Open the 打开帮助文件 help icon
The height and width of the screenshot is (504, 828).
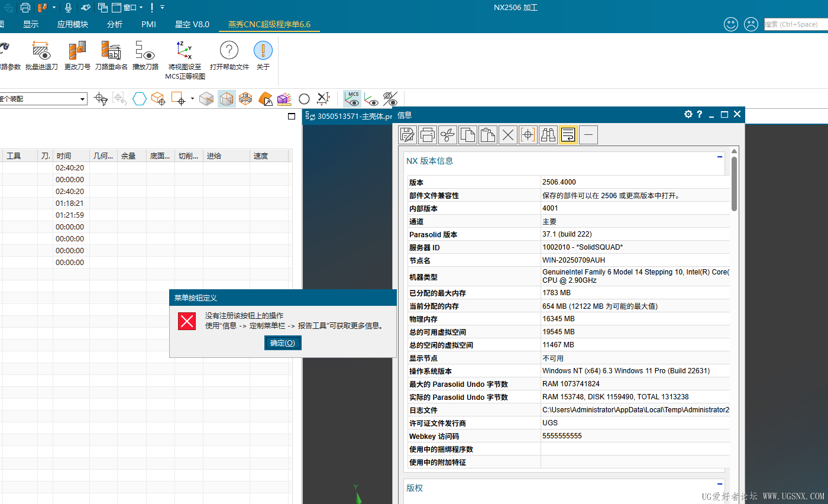(x=229, y=51)
